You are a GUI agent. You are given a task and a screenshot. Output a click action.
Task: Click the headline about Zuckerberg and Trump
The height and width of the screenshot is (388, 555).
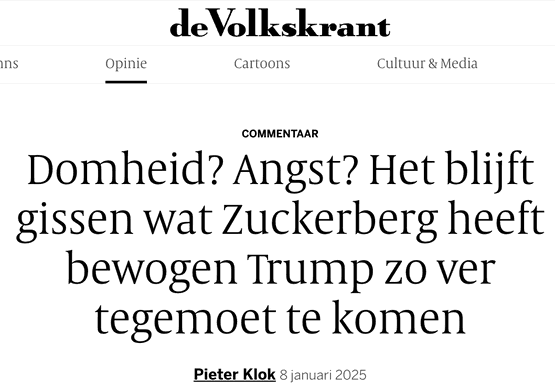(280, 242)
